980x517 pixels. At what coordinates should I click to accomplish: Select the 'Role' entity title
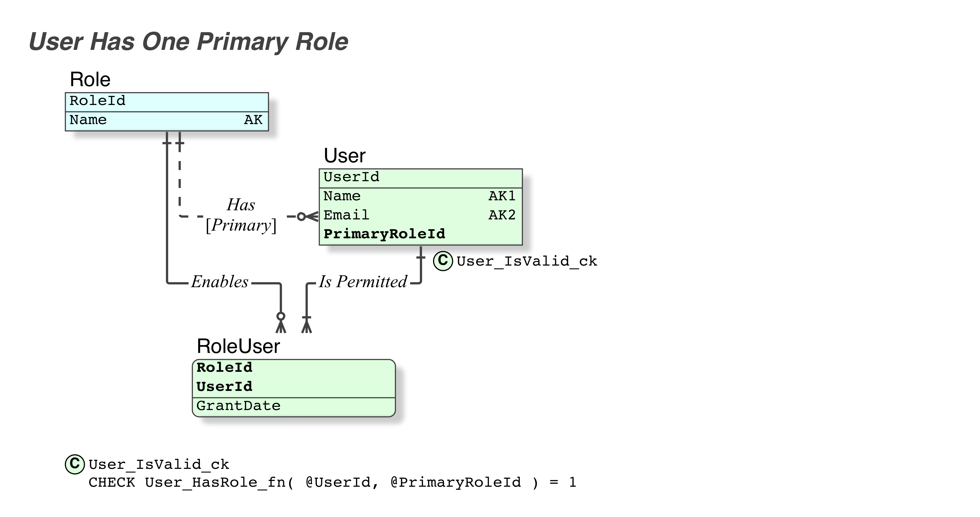click(90, 80)
